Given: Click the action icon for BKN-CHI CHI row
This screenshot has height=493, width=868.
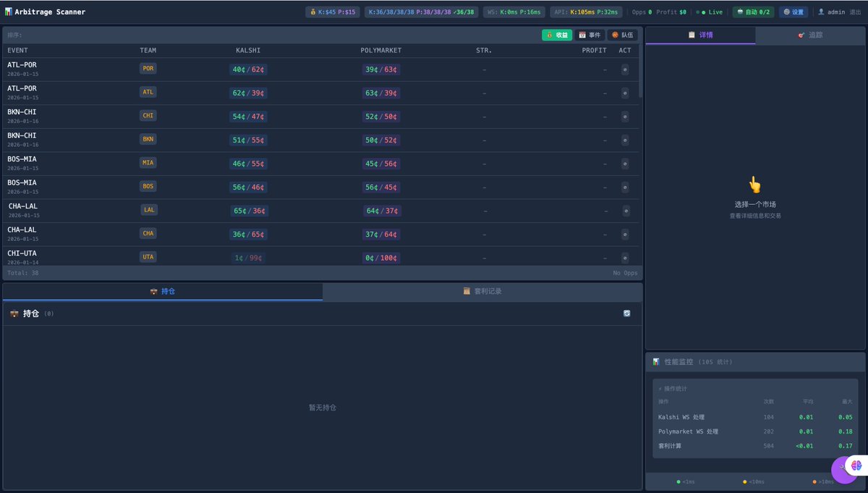Looking at the screenshot, I should (625, 117).
